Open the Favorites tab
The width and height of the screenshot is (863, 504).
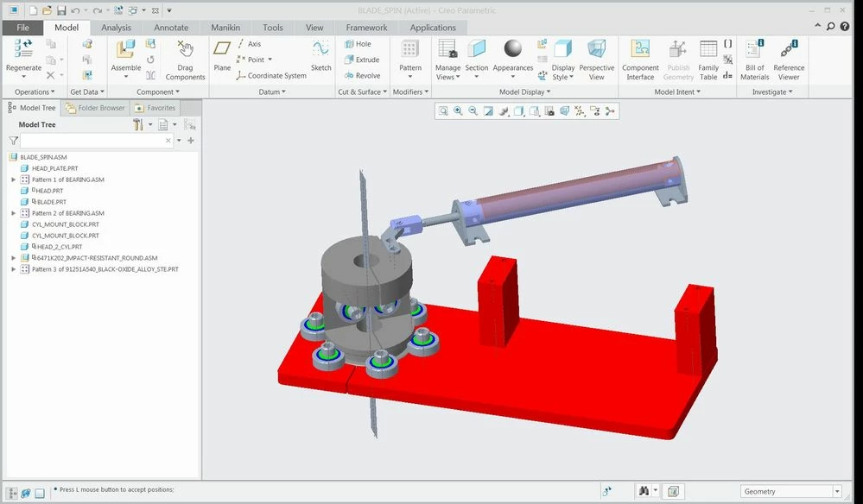155,108
